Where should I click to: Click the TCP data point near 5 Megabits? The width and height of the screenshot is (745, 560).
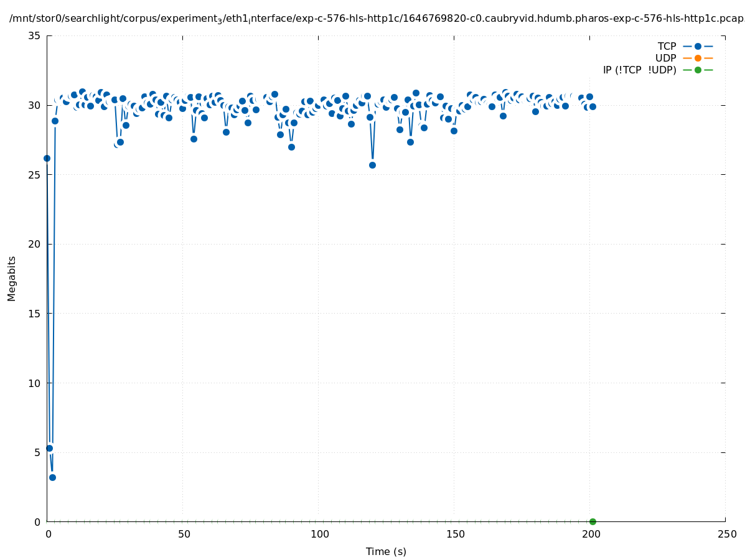click(x=49, y=448)
